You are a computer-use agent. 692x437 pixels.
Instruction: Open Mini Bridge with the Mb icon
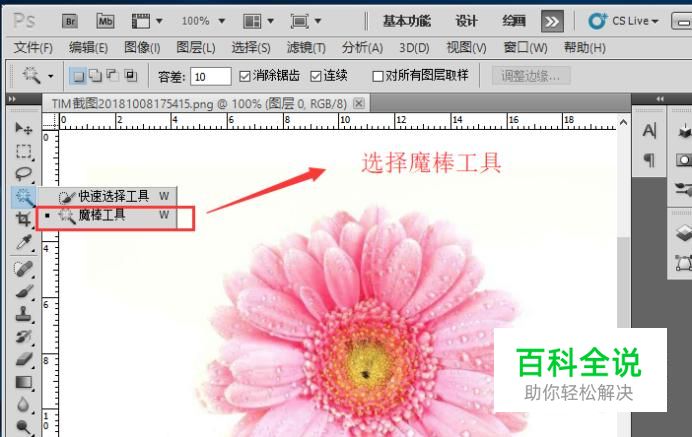105,21
